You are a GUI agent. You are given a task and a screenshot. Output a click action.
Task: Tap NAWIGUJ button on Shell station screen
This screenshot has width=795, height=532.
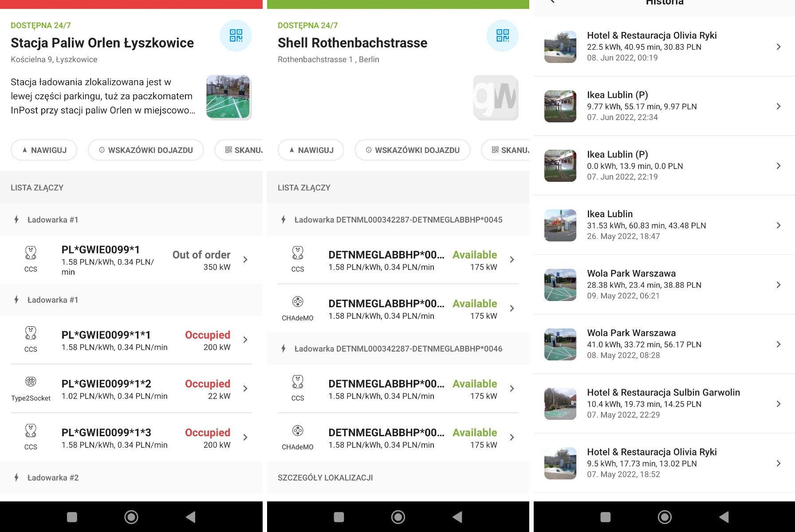point(311,150)
